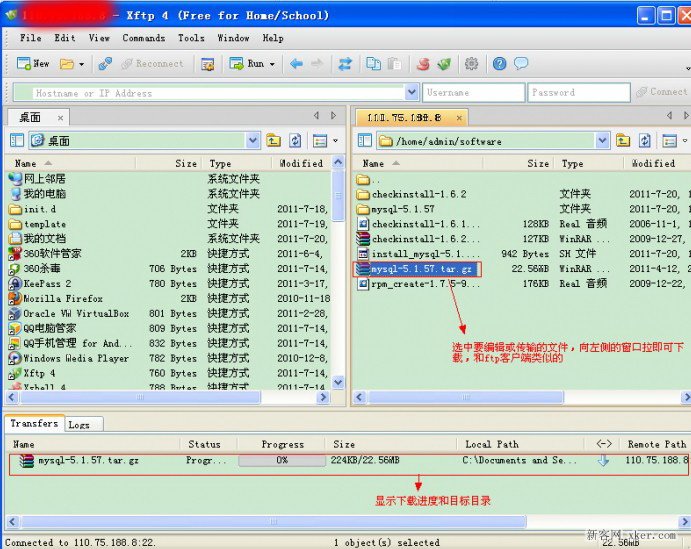
Task: Open the Run dropdown arrow
Action: click(x=272, y=63)
